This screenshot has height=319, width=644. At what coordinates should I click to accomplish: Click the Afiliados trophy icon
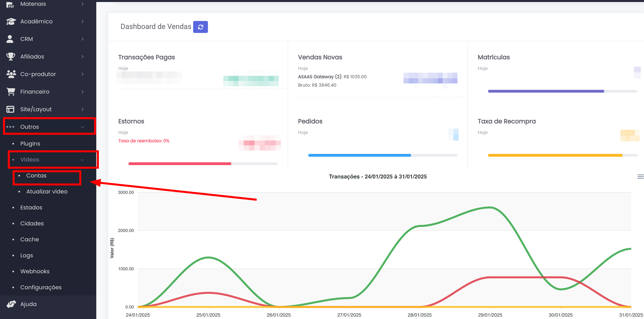pyautogui.click(x=11, y=56)
